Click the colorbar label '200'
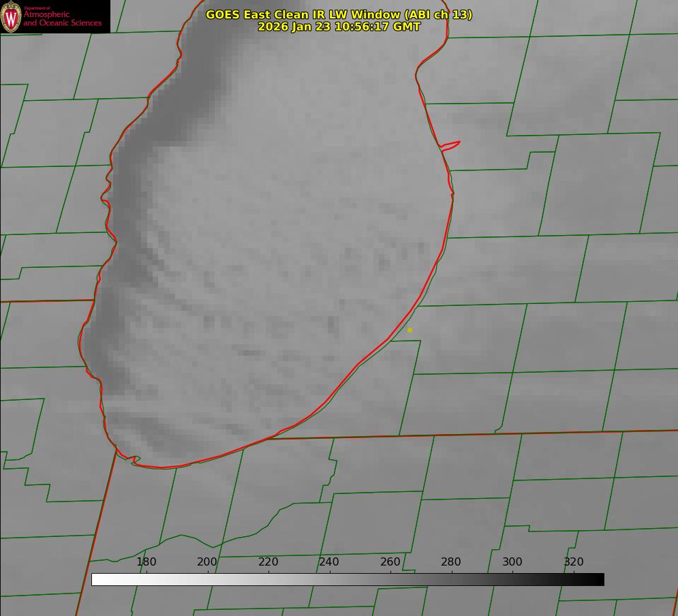The width and height of the screenshot is (678, 616). click(x=207, y=561)
